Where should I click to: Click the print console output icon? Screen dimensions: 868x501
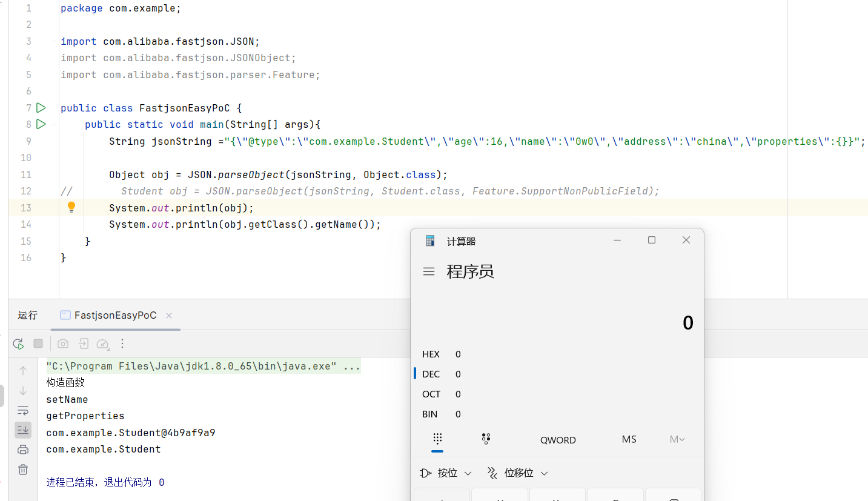(x=23, y=450)
